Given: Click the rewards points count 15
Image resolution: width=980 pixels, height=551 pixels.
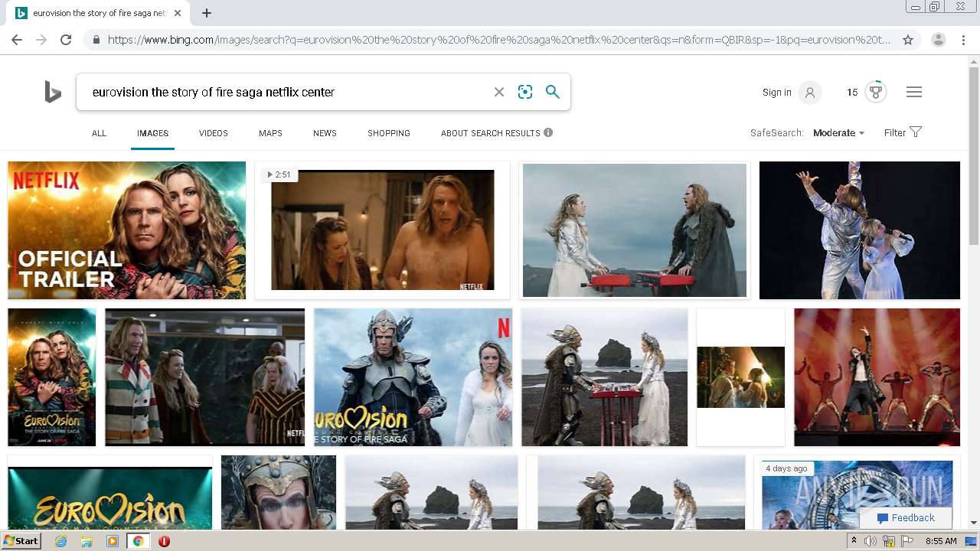Looking at the screenshot, I should point(852,93).
